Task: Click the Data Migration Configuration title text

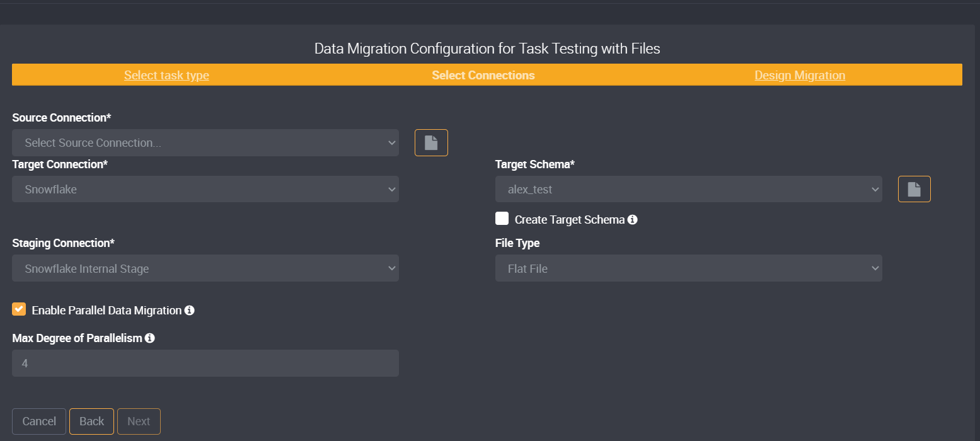Action: 487,49
